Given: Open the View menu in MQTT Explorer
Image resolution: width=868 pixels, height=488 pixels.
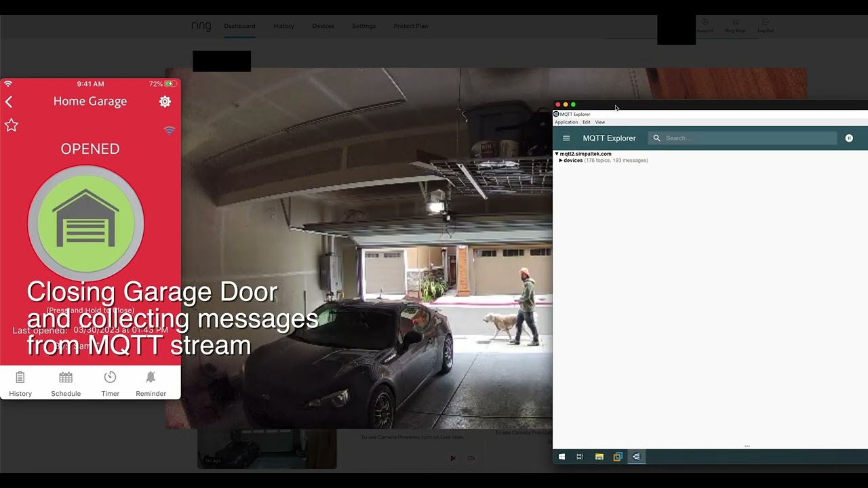Looking at the screenshot, I should click(x=600, y=122).
